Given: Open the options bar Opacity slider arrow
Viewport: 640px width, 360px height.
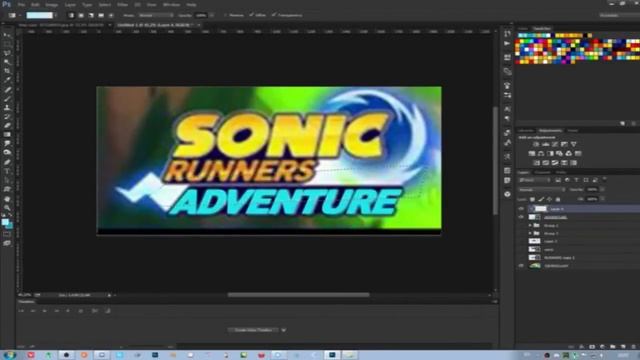Looking at the screenshot, I should click(211, 16).
